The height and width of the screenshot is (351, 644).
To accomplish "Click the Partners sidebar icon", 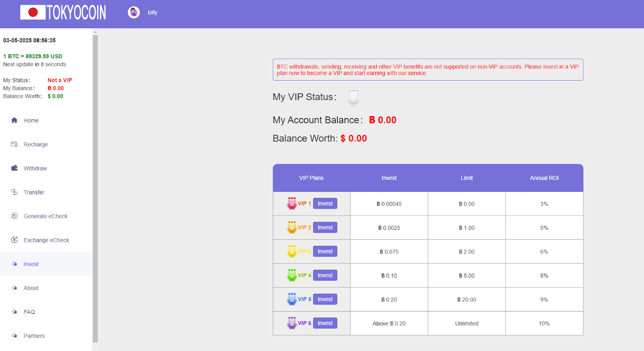I will click(x=14, y=336).
